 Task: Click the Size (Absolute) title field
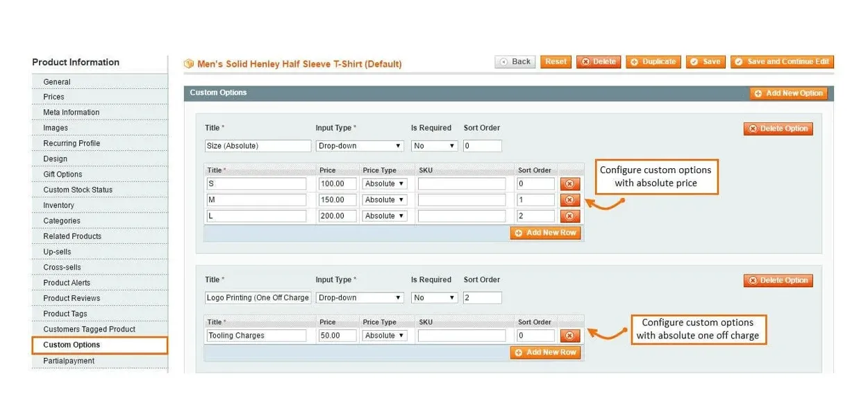pos(258,146)
